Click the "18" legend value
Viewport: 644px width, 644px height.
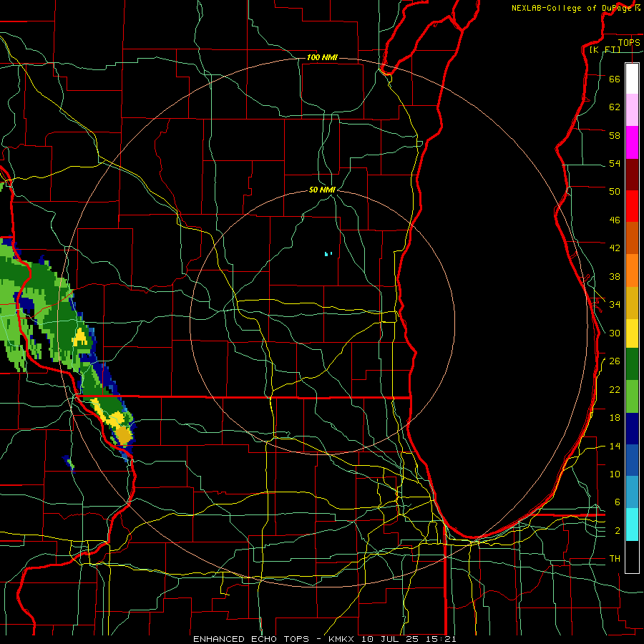615,418
